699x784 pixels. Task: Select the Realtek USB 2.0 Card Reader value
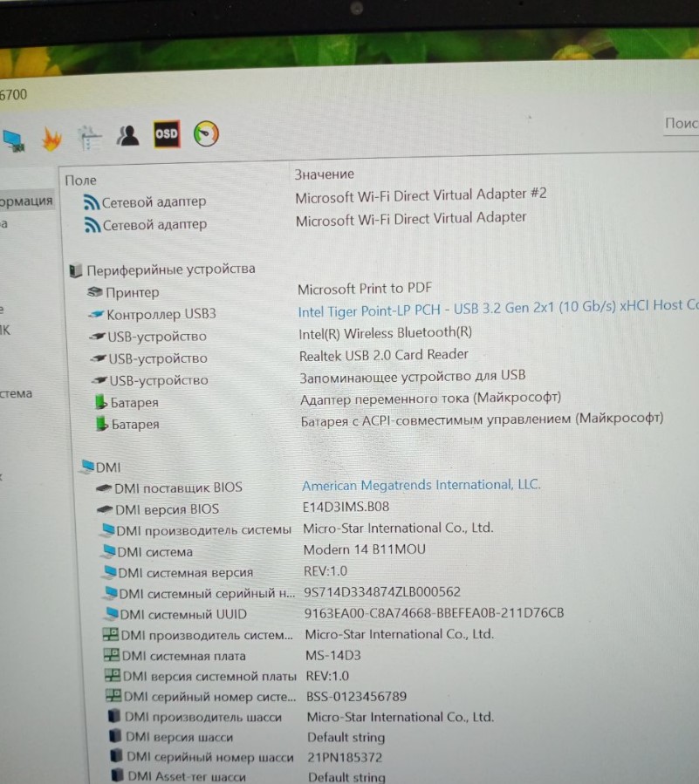tap(383, 355)
